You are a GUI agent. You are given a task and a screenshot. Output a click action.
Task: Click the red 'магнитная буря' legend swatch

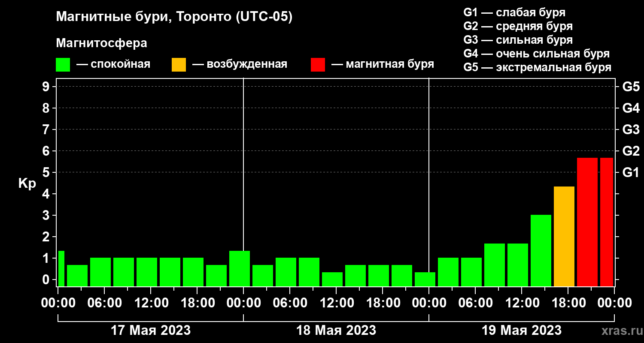pos(318,65)
